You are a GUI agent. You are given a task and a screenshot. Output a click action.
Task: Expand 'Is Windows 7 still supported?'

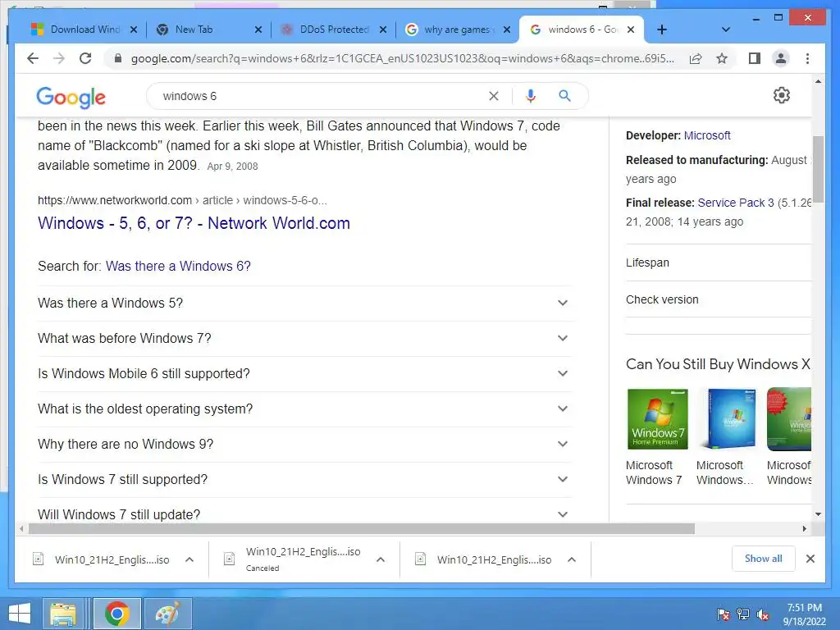[x=304, y=479]
